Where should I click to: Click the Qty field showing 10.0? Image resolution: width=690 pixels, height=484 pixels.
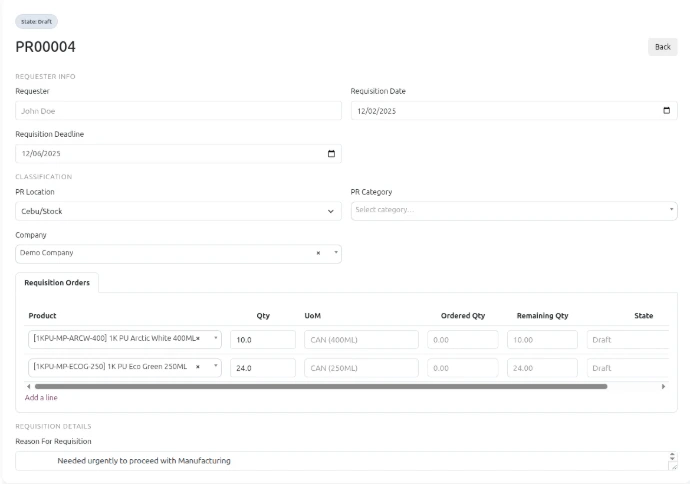(262, 340)
